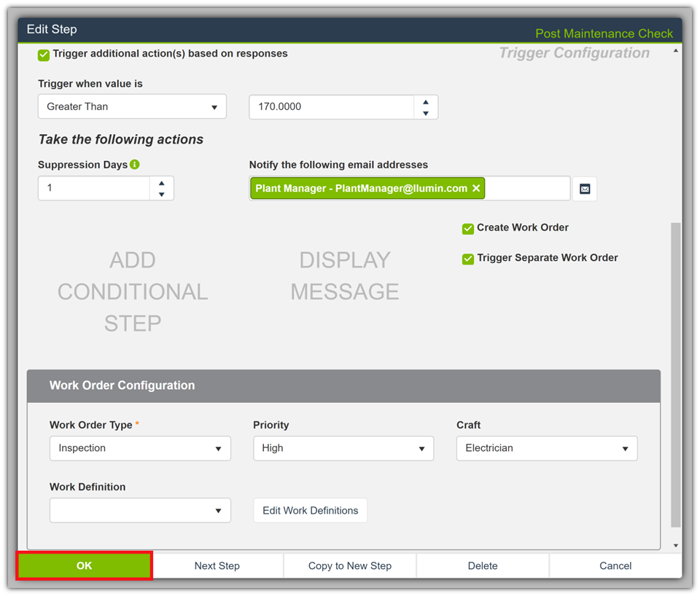Decrease the trigger value with down arrow
This screenshot has height=596, width=700.
[426, 113]
